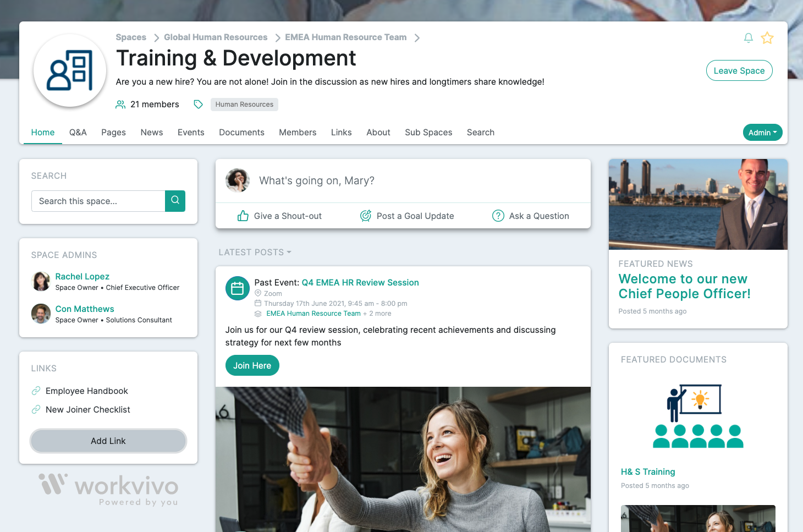
Task: Open the Admin dropdown menu
Action: point(762,133)
